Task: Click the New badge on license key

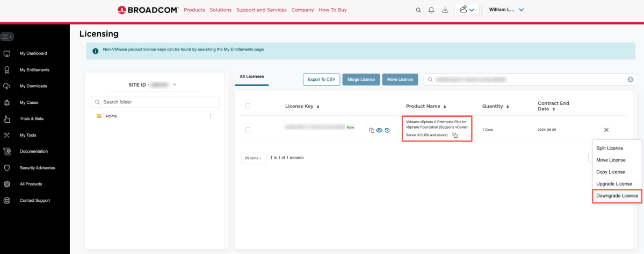Action: pyautogui.click(x=350, y=127)
